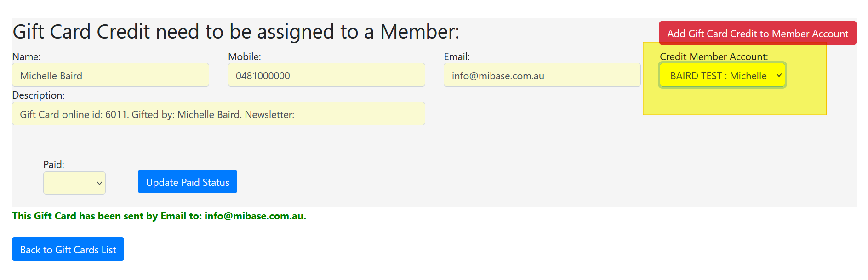
Task: Click the Mobile: label
Action: (x=244, y=56)
